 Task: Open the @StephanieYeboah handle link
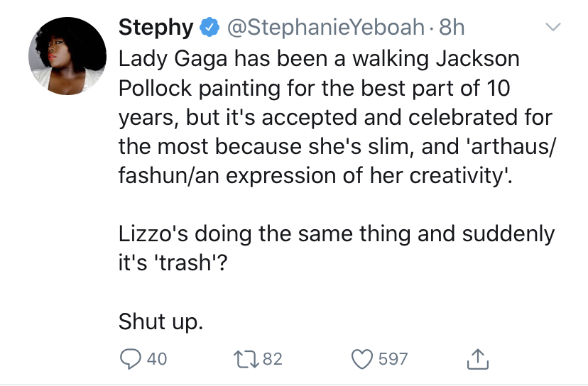[325, 28]
